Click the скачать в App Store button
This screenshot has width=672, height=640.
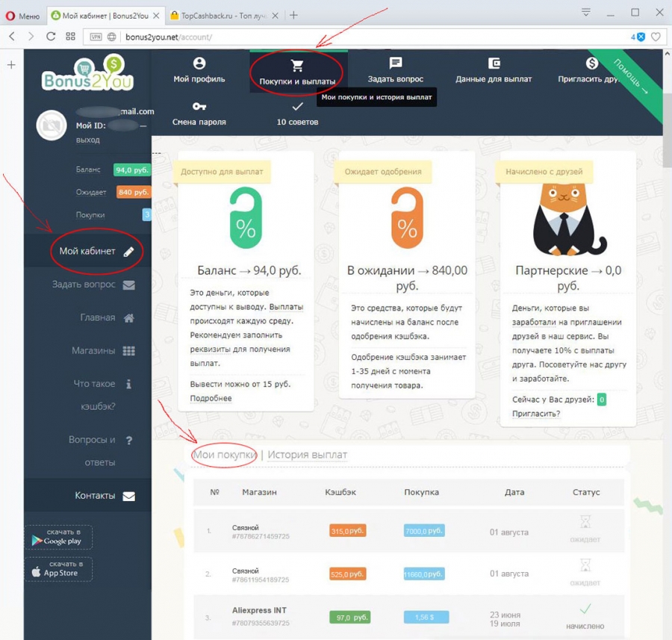tap(59, 569)
